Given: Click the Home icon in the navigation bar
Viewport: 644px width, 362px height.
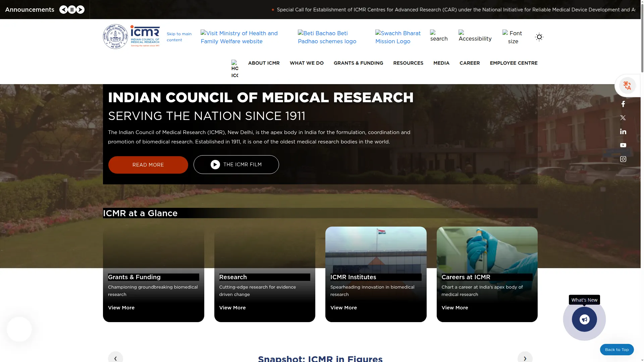Looking at the screenshot, I should [235, 69].
